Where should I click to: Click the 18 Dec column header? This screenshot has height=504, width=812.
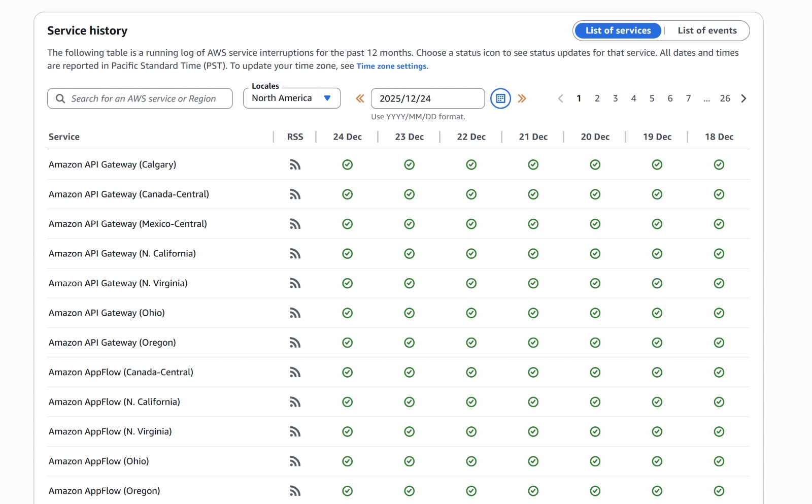(x=719, y=137)
